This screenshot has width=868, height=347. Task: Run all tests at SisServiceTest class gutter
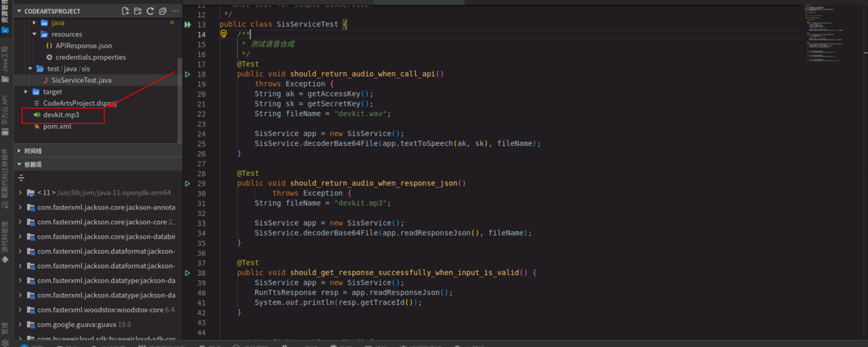pos(188,24)
